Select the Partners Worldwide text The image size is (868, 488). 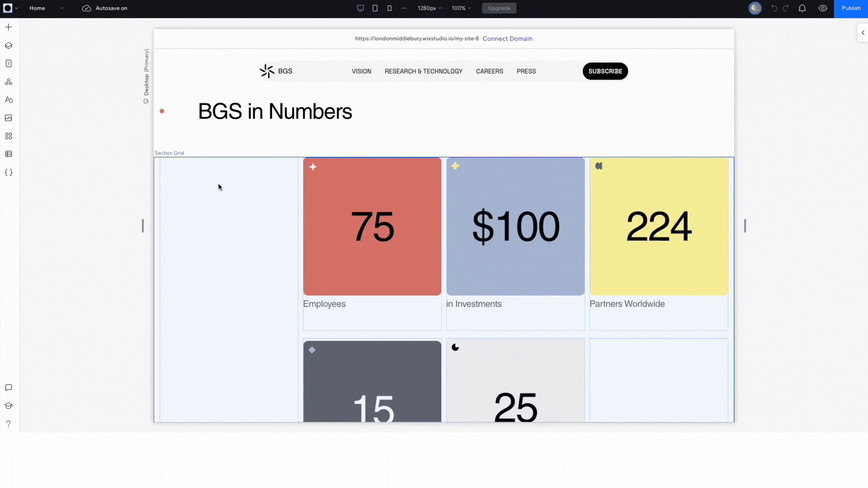[x=627, y=304]
